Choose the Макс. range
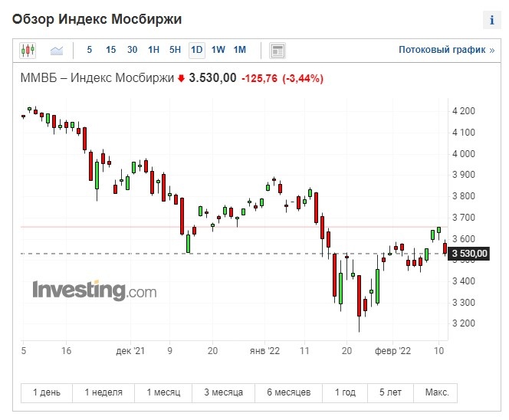Image resolution: width=509 pixels, height=420 pixels. pyautogui.click(x=437, y=392)
